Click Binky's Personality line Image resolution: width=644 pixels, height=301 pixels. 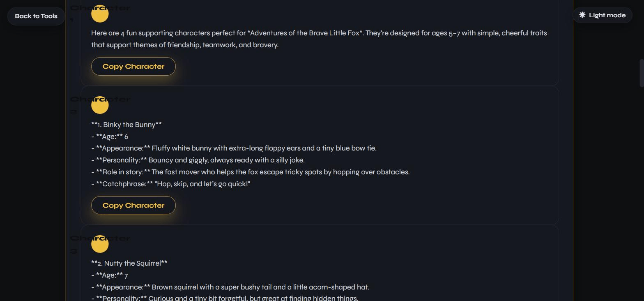(198, 160)
